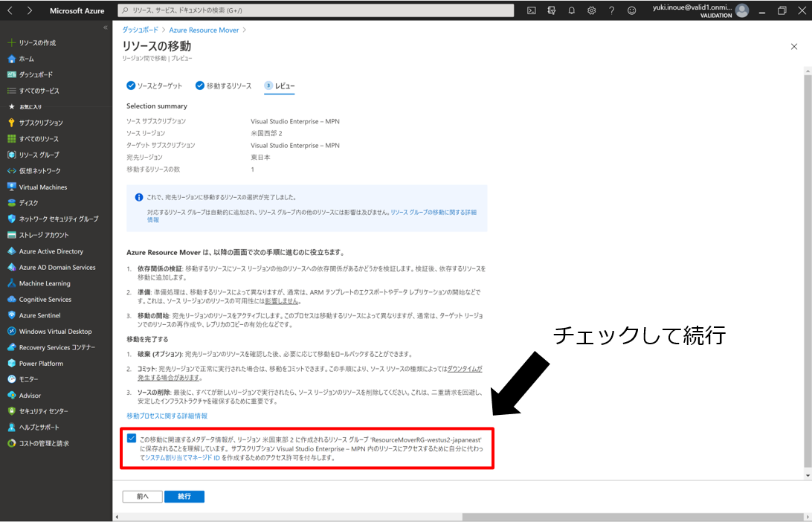Toggle the metadata consent checkbox
The image size is (812, 522).
point(132,439)
